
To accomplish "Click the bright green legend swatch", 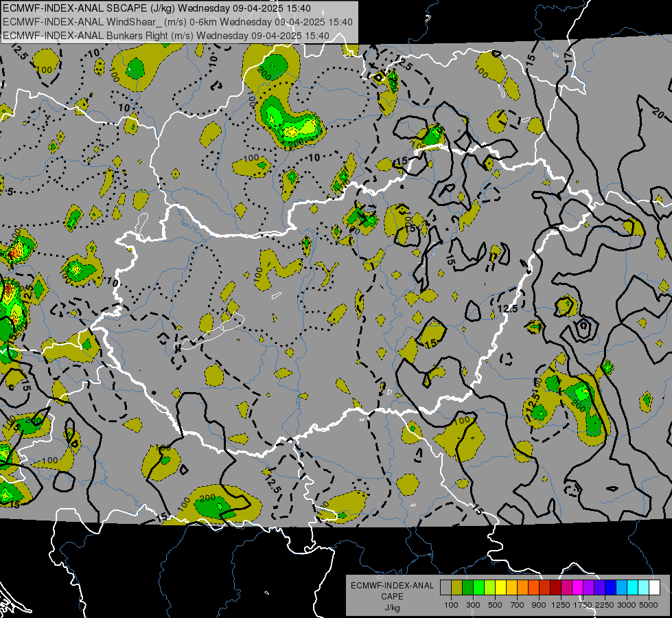I will click(x=478, y=588).
